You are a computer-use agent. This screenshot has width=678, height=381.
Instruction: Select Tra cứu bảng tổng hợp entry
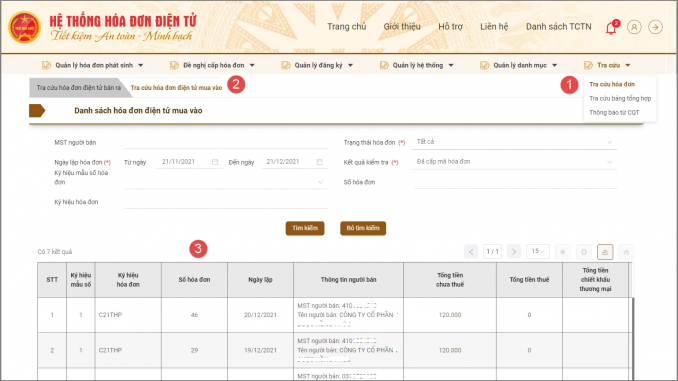coord(620,99)
